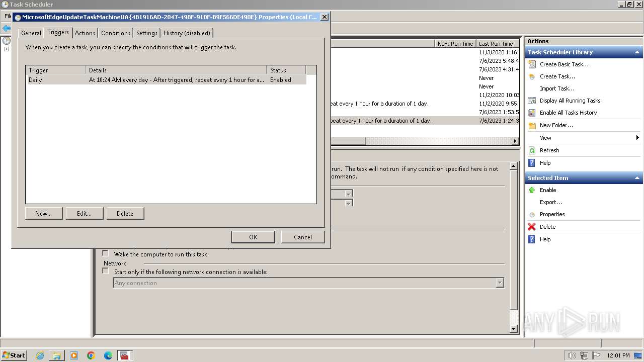Click the Task Scheduler clock tree icon
The width and height of the screenshot is (644, 362).
click(x=7, y=41)
